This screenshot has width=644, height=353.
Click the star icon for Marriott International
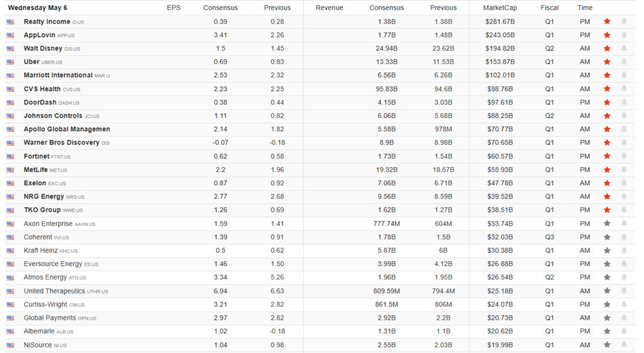[x=607, y=75]
